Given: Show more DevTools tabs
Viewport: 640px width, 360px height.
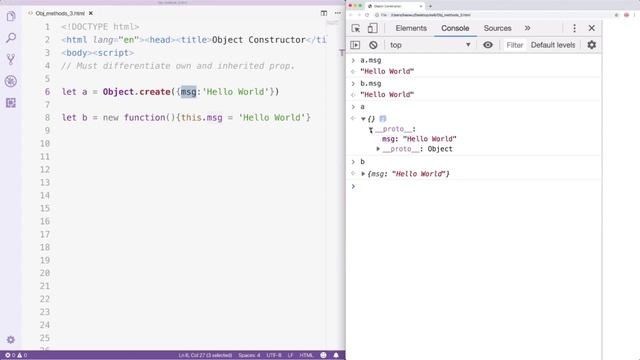Looking at the screenshot, I should [x=527, y=28].
